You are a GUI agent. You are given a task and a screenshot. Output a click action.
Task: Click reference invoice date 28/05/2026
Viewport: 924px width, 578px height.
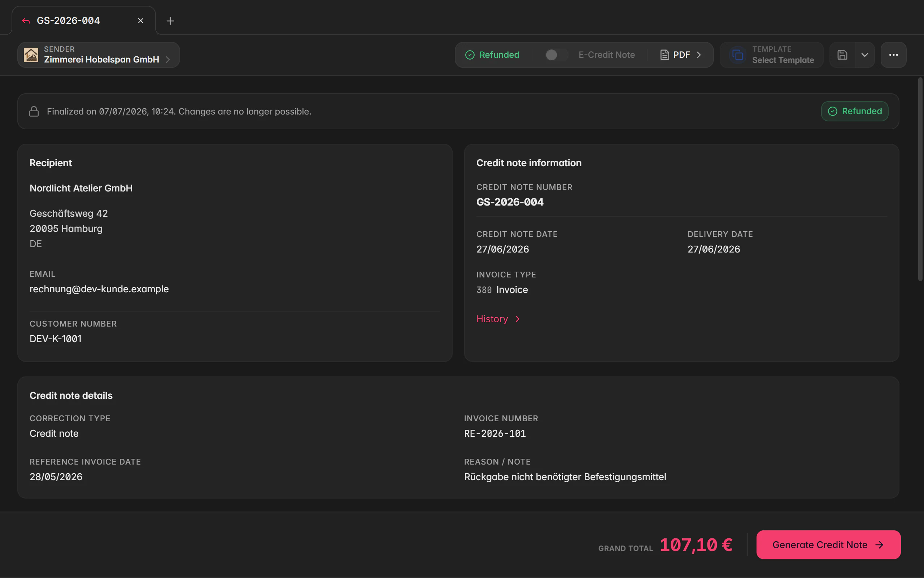pyautogui.click(x=56, y=477)
